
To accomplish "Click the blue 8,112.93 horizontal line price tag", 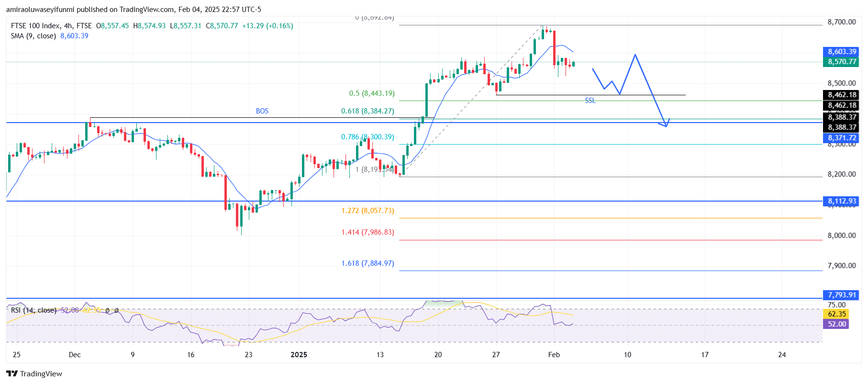I will pos(842,201).
